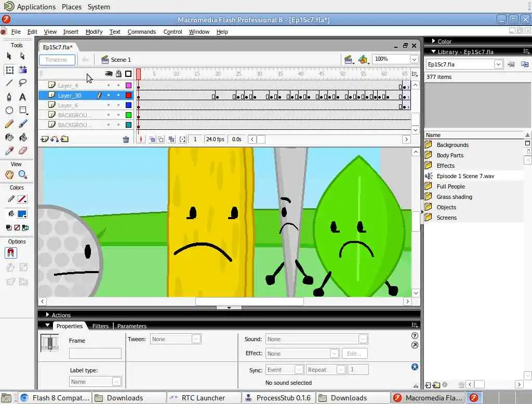Click the Insert Layer icon
The height and width of the screenshot is (404, 532).
(44, 139)
